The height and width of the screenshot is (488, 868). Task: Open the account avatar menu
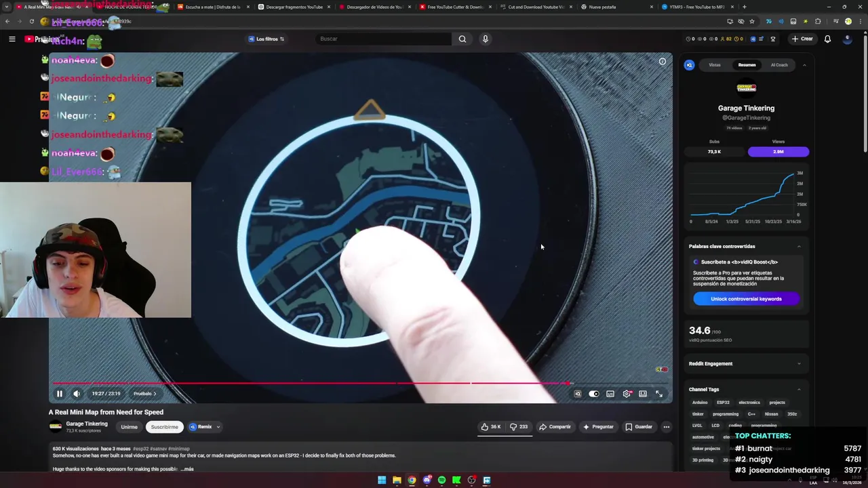847,39
